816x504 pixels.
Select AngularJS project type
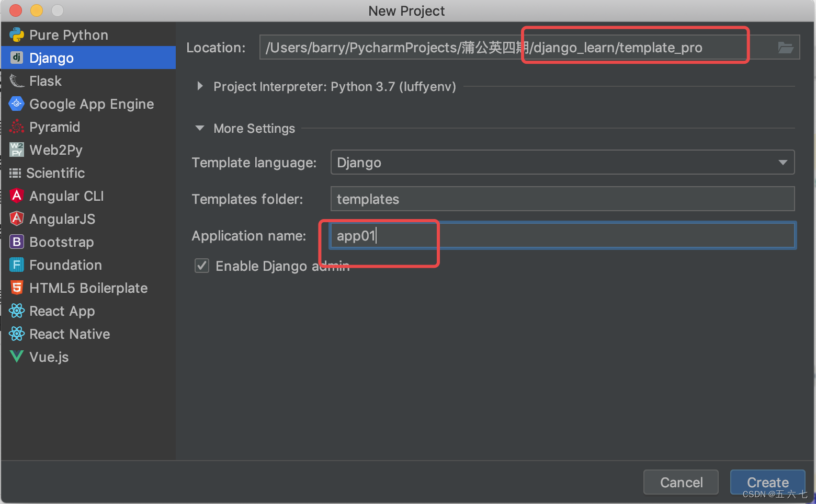(88, 219)
